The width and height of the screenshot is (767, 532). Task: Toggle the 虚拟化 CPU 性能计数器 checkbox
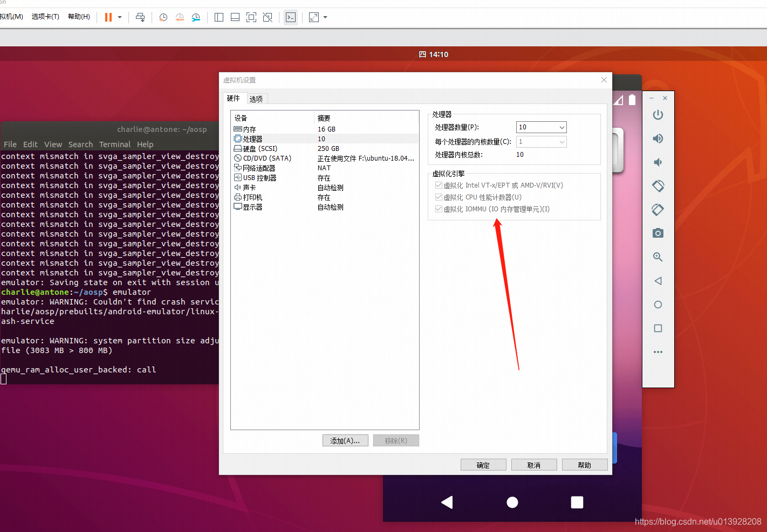[439, 197]
